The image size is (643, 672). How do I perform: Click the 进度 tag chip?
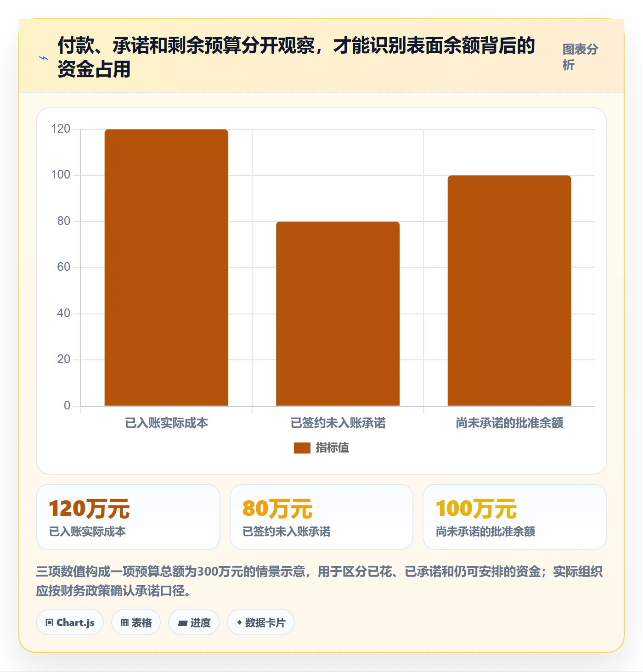point(194,622)
